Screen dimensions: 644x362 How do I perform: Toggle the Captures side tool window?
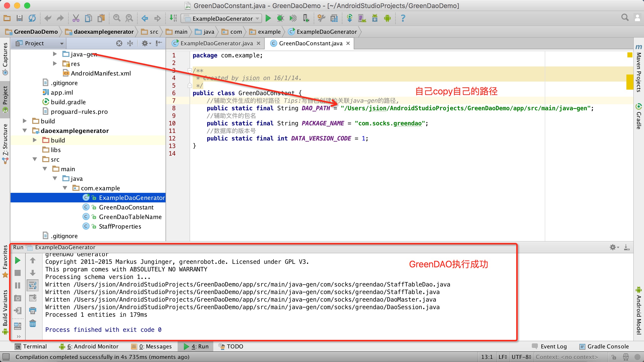point(5,58)
